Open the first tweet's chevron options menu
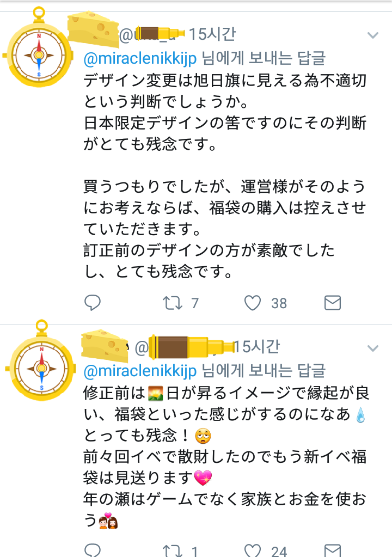Screen dimensions: 392x557 click(x=372, y=35)
